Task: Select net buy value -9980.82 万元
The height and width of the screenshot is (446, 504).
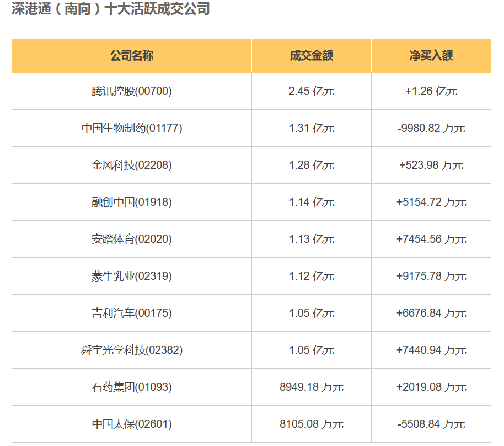Action: 431,129
